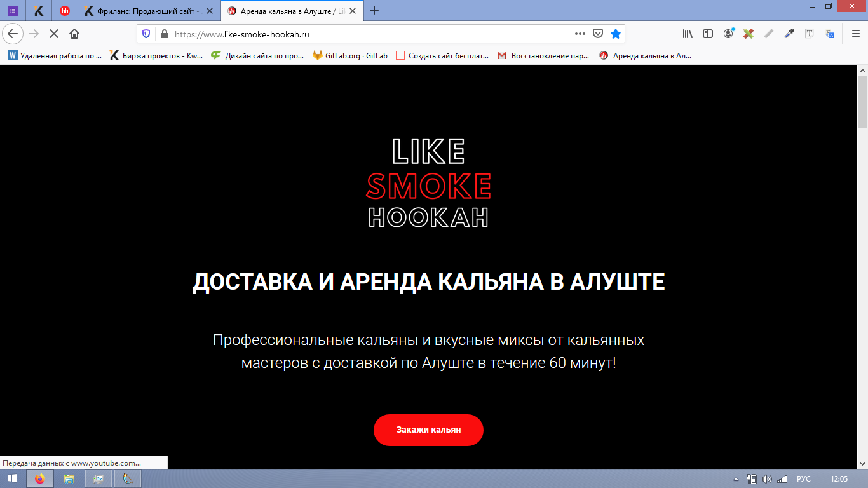Viewport: 868px width, 488px height.
Task: Open the Удаленная работа по bookmark
Action: coord(55,56)
